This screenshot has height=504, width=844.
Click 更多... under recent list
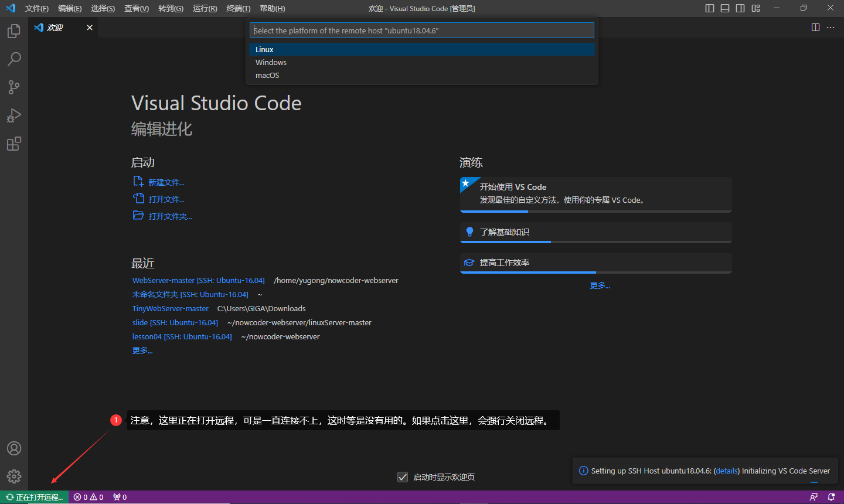pos(142,350)
